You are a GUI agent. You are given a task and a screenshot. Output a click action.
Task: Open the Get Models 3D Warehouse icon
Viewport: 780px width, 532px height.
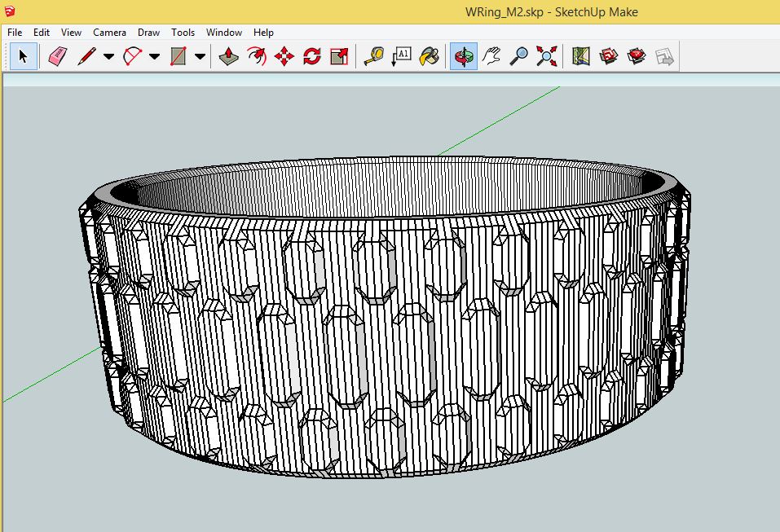point(608,56)
